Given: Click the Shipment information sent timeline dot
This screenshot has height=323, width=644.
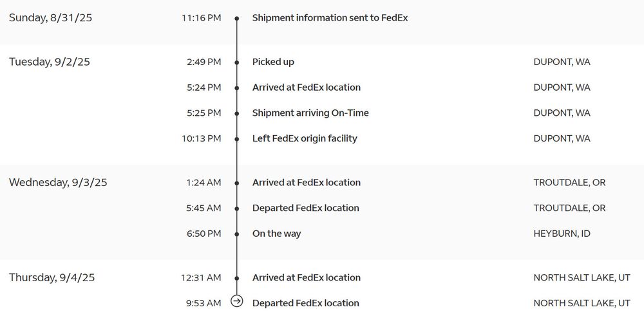Looking at the screenshot, I should (236, 19).
